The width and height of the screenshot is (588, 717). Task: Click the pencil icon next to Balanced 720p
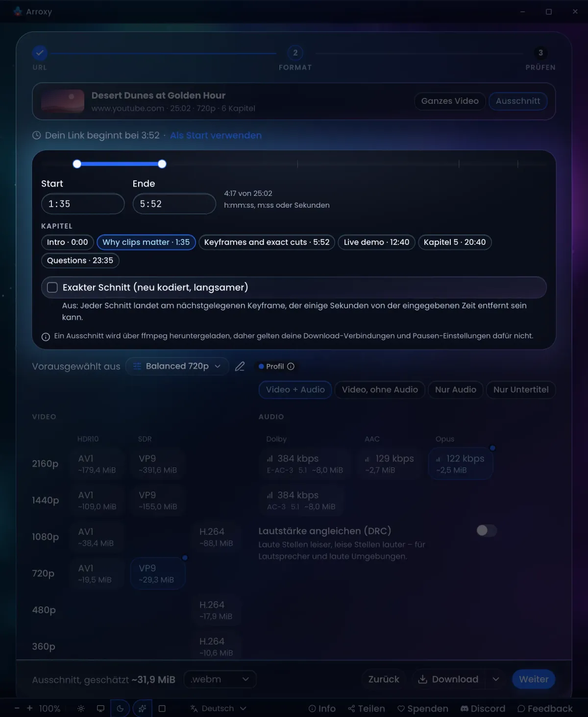240,366
